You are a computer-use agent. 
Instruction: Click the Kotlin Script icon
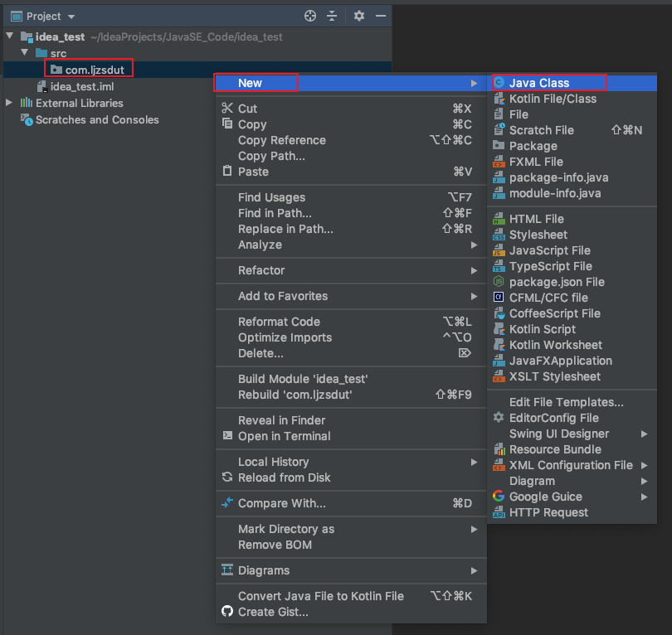click(x=499, y=329)
